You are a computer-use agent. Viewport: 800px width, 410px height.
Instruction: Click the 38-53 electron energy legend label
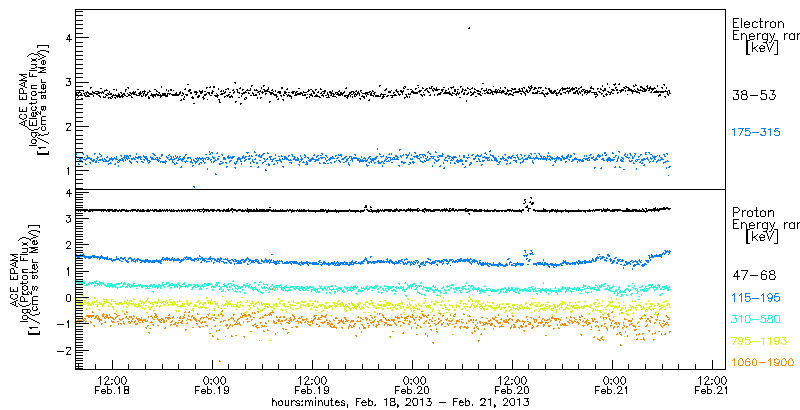[x=754, y=96]
